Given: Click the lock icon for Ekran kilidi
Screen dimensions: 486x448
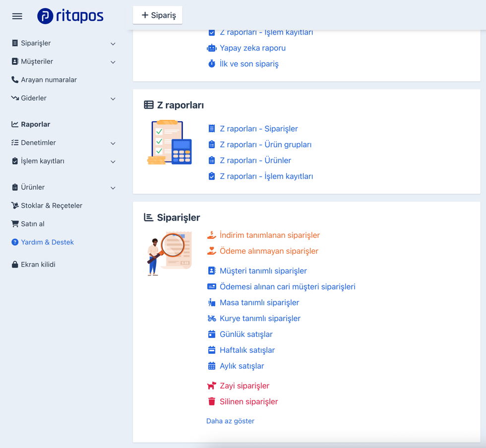Looking at the screenshot, I should coord(15,265).
